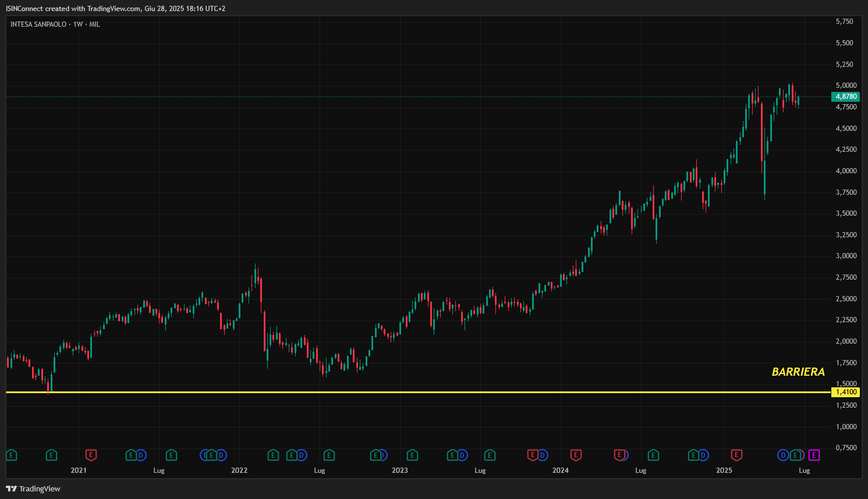868x499 pixels.
Task: Click the green earnings marker after 2023 label
Action: pos(412,455)
